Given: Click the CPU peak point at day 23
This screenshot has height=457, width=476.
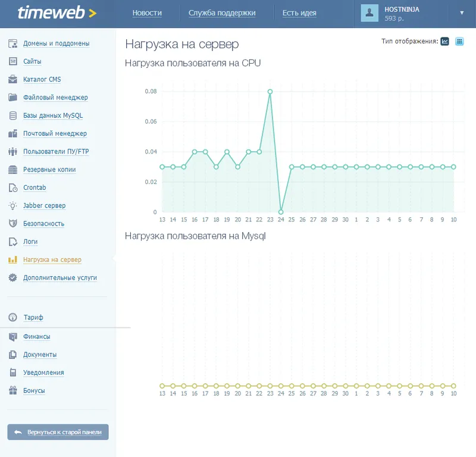Looking at the screenshot, I should [270, 92].
